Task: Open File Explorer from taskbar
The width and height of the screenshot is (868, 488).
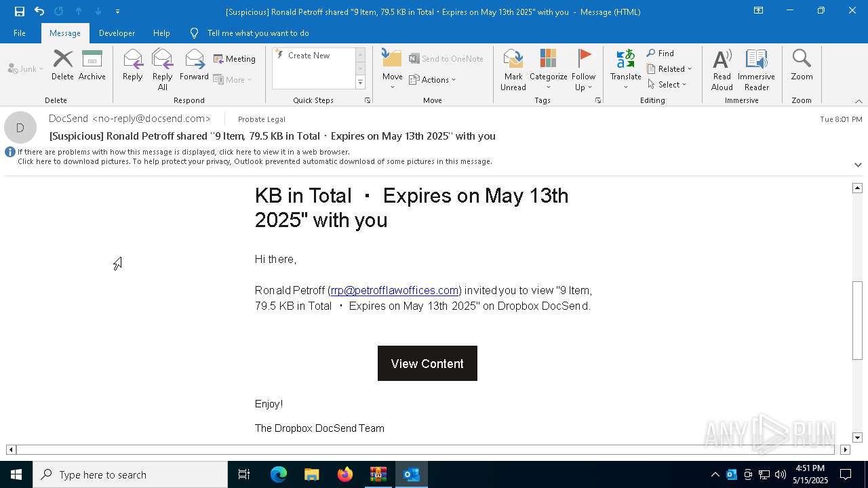Action: (311, 474)
